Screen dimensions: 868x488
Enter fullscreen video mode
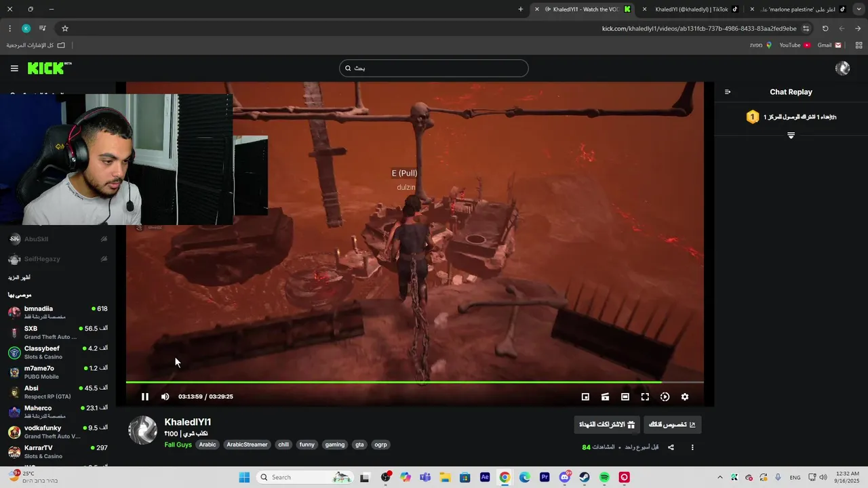(645, 396)
